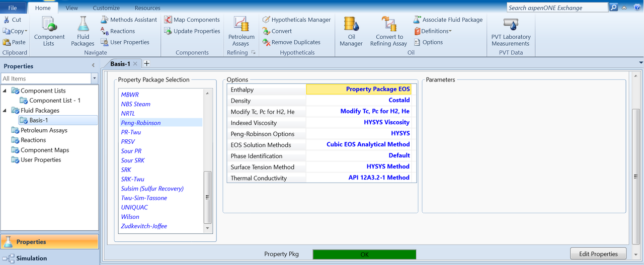
Task: Select NBS Steam property package
Action: (x=136, y=104)
